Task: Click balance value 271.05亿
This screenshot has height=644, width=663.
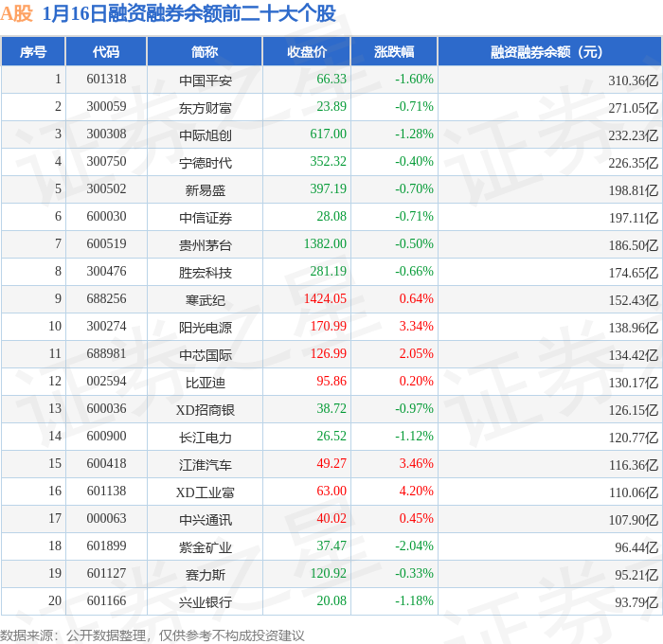Action: click(634, 108)
